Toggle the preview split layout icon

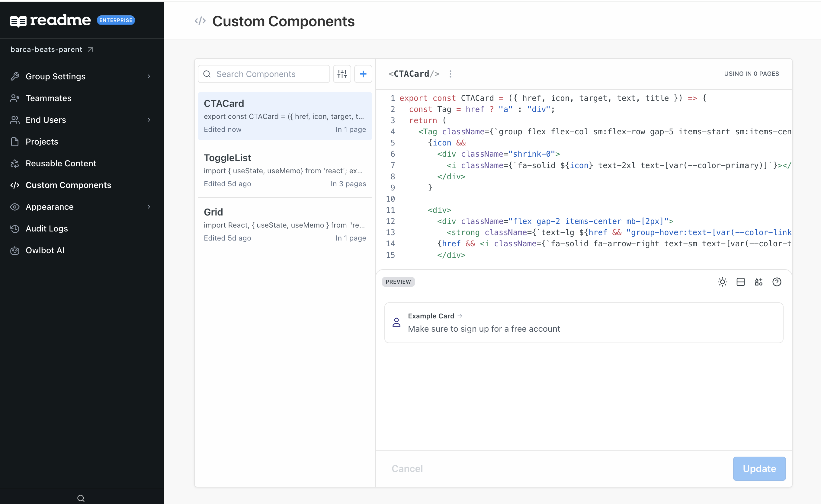click(x=740, y=282)
